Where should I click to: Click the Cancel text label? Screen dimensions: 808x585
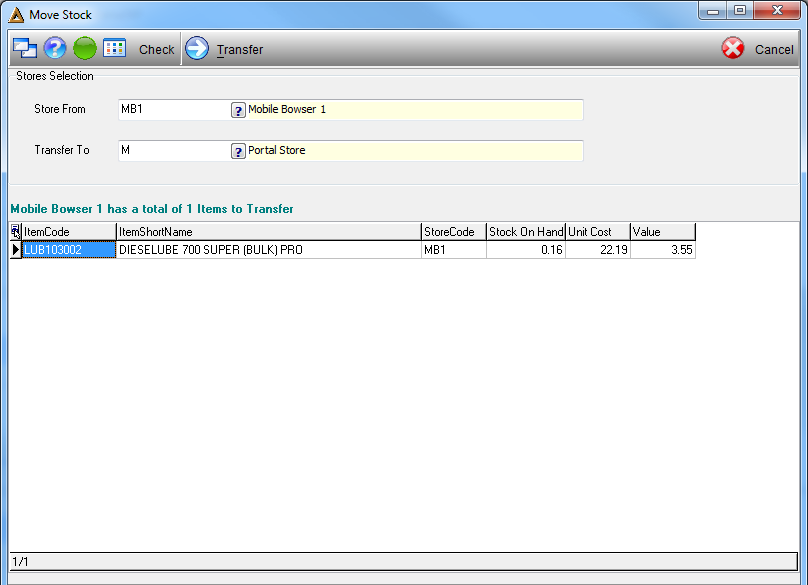(774, 49)
